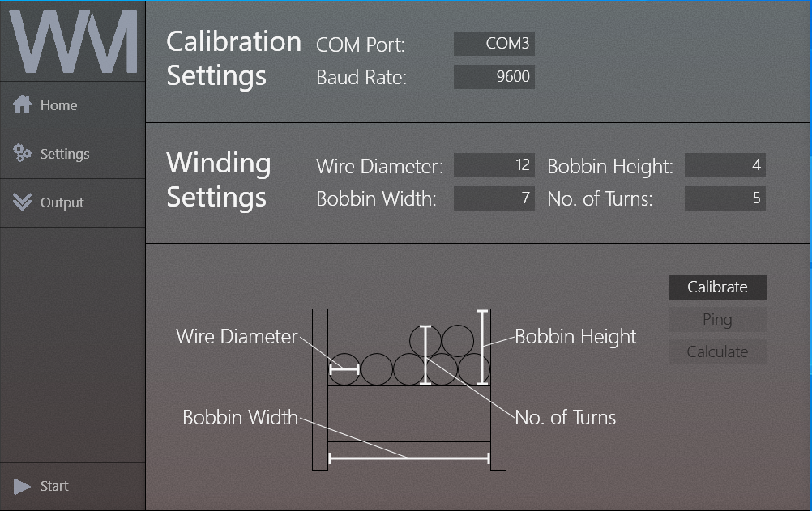The image size is (812, 511).
Task: Click the Ping button
Action: coord(717,319)
